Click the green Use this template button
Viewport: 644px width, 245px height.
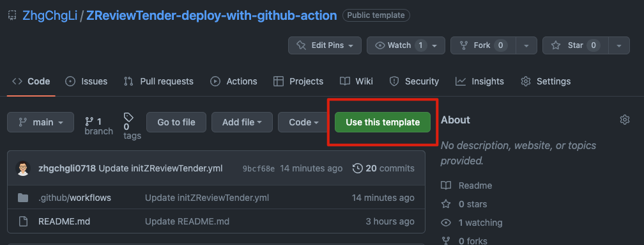click(382, 122)
